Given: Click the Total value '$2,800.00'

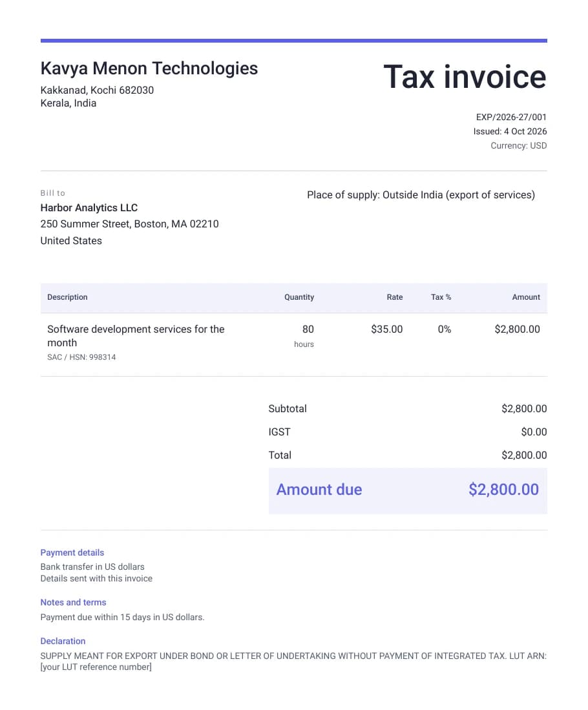Looking at the screenshot, I should pyautogui.click(x=524, y=455).
